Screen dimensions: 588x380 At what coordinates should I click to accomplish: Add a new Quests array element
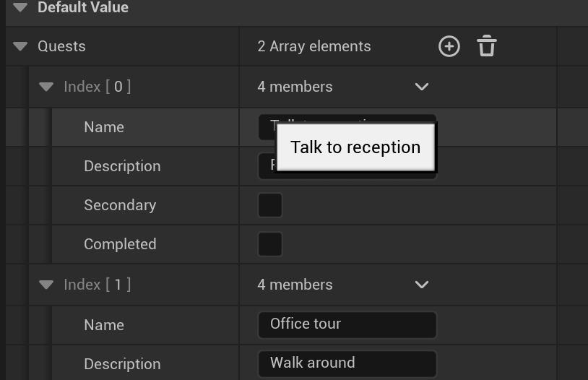[449, 46]
